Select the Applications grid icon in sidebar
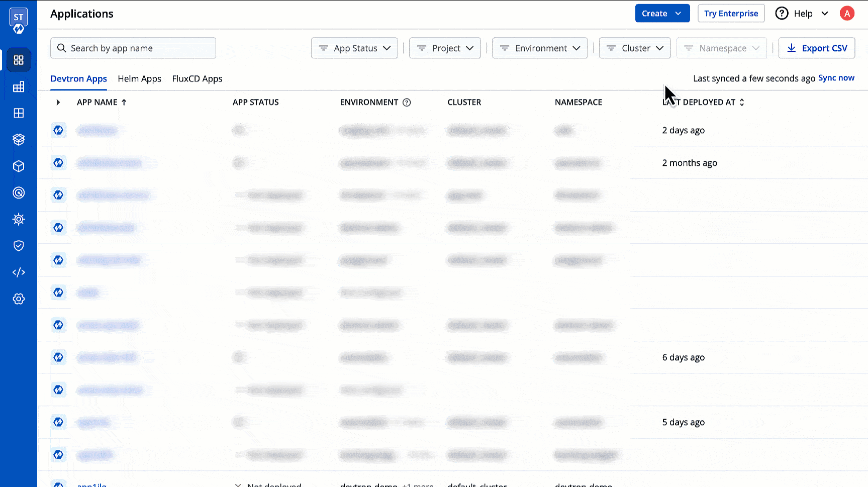 [x=19, y=59]
